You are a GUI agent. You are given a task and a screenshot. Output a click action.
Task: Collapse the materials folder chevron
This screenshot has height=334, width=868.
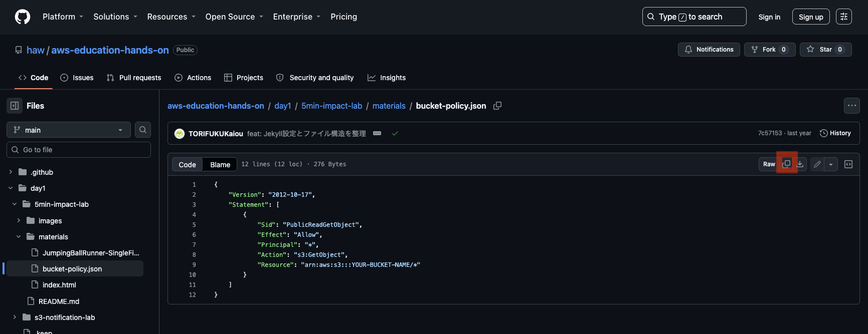[x=19, y=236]
